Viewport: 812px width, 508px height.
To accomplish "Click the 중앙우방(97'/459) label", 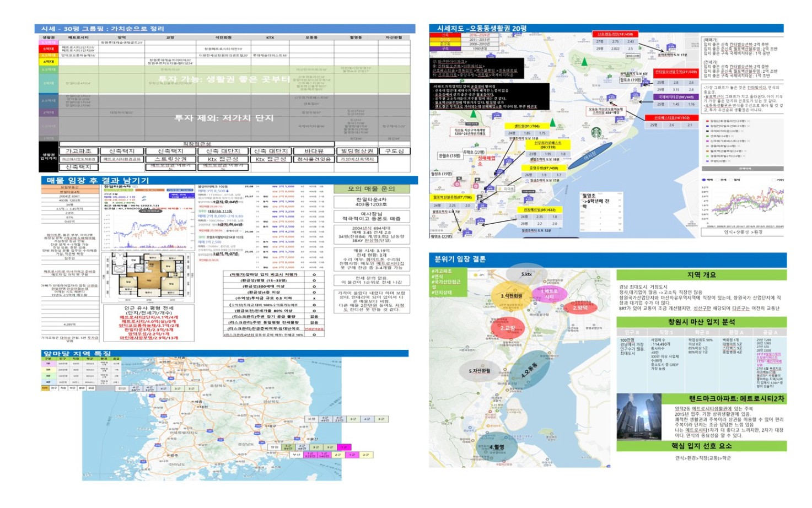I will [x=543, y=168].
